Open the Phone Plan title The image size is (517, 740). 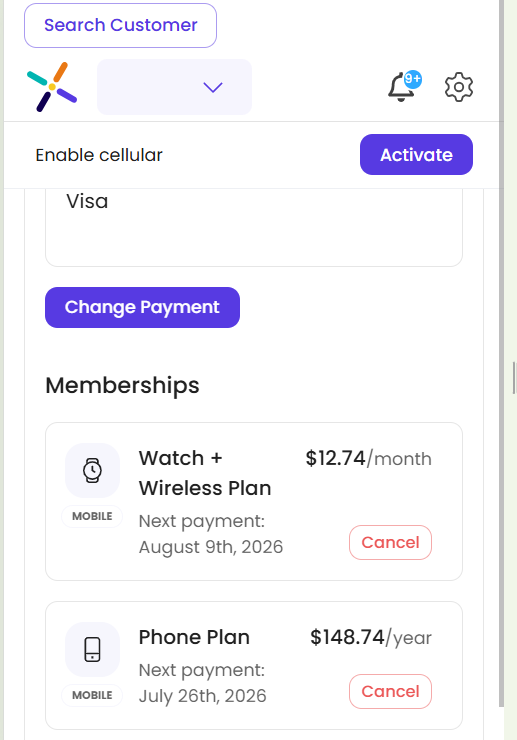(194, 637)
